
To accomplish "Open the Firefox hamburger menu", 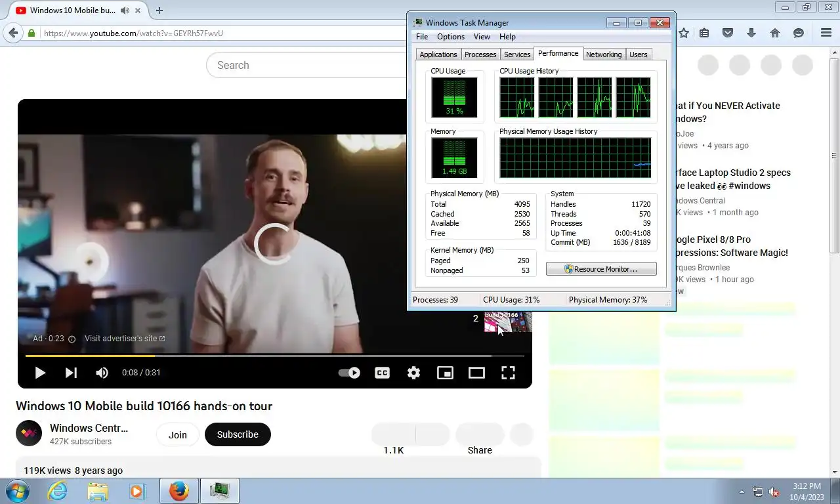I will point(826,33).
